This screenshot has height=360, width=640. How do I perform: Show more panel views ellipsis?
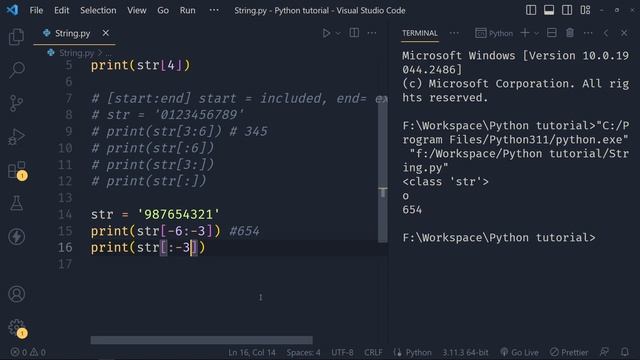[x=454, y=33]
